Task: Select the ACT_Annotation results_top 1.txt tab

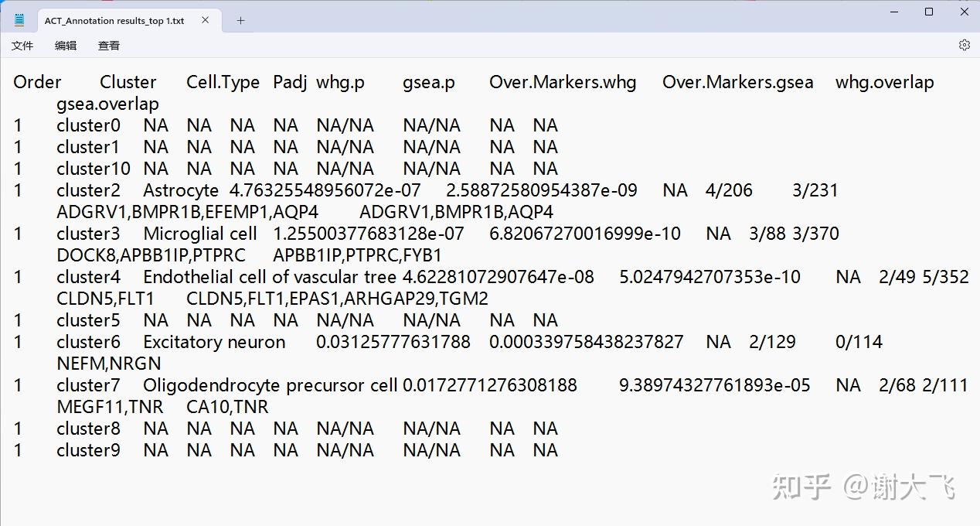Action: click(x=114, y=21)
